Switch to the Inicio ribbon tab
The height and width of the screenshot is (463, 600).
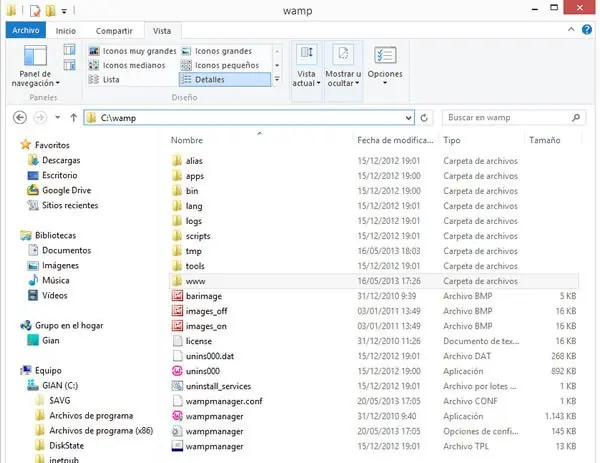65,31
